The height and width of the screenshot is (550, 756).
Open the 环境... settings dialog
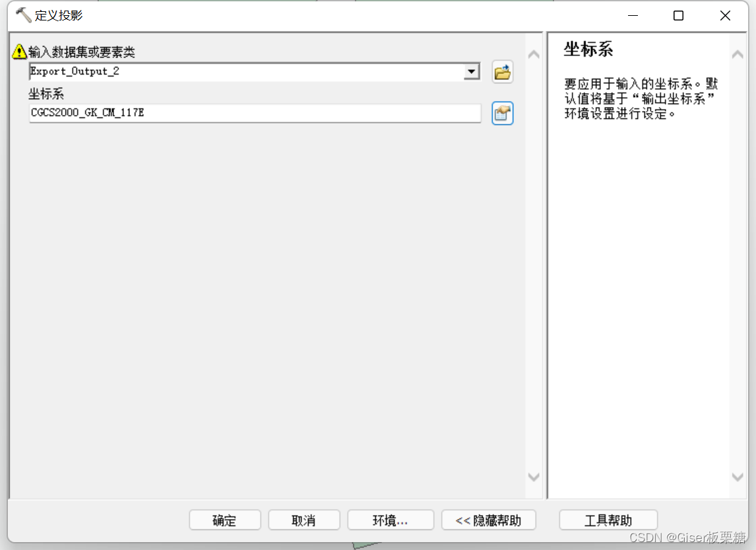[x=390, y=520]
